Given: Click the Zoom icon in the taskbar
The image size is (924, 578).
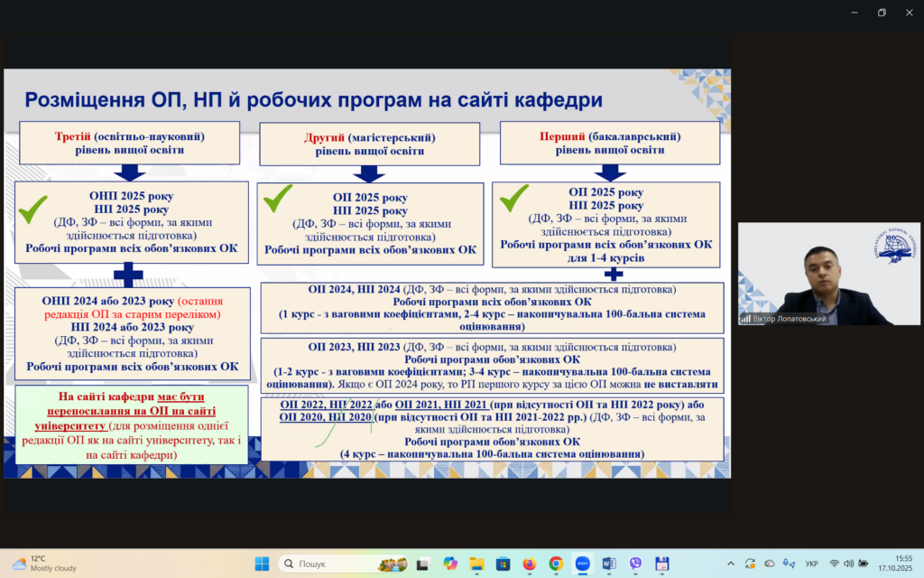Looking at the screenshot, I should pyautogui.click(x=582, y=564).
